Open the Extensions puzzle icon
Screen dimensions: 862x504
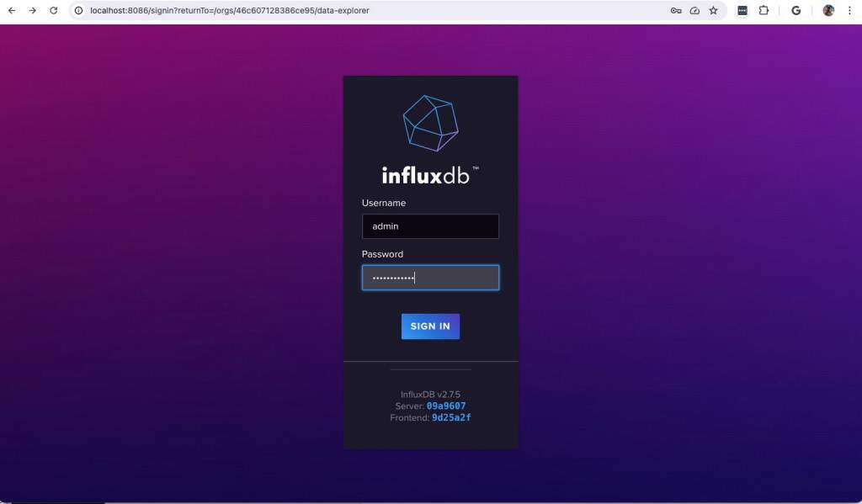pos(764,10)
